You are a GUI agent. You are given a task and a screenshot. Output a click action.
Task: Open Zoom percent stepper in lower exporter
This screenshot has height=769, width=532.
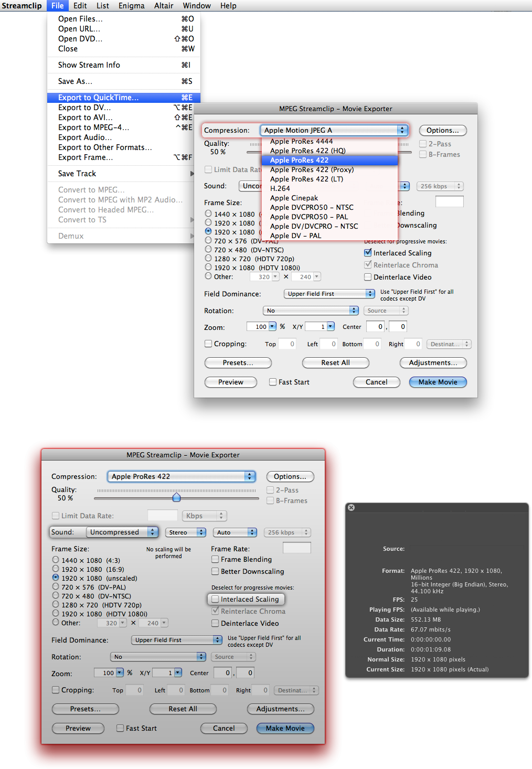[x=120, y=672]
